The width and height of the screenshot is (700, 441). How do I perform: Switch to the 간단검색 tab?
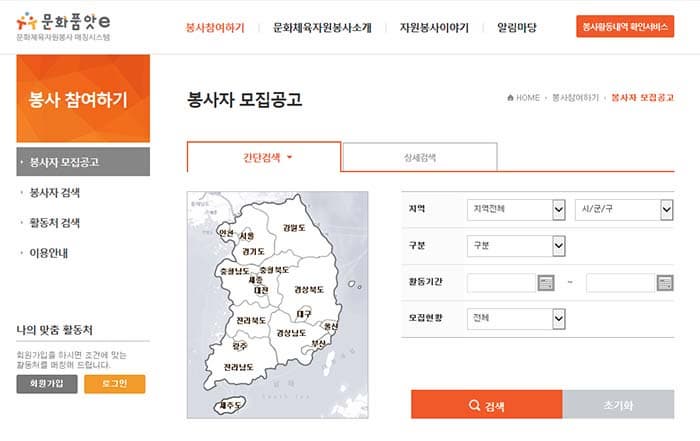click(x=264, y=157)
